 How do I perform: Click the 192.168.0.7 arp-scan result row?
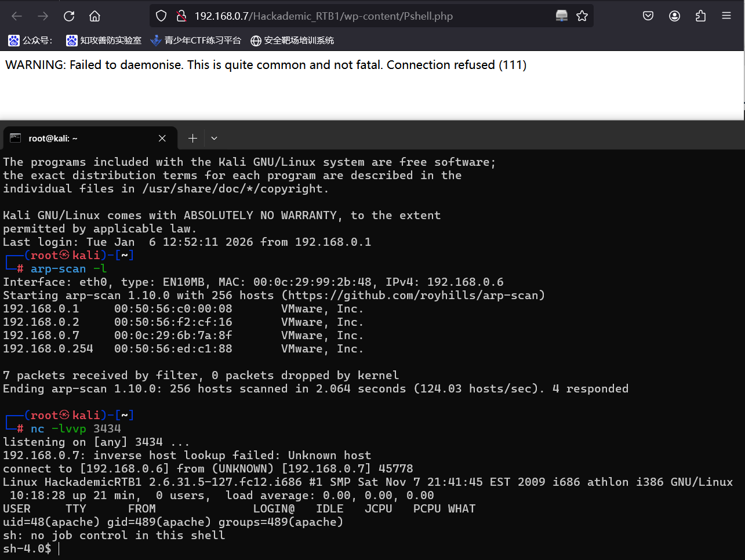coord(183,335)
